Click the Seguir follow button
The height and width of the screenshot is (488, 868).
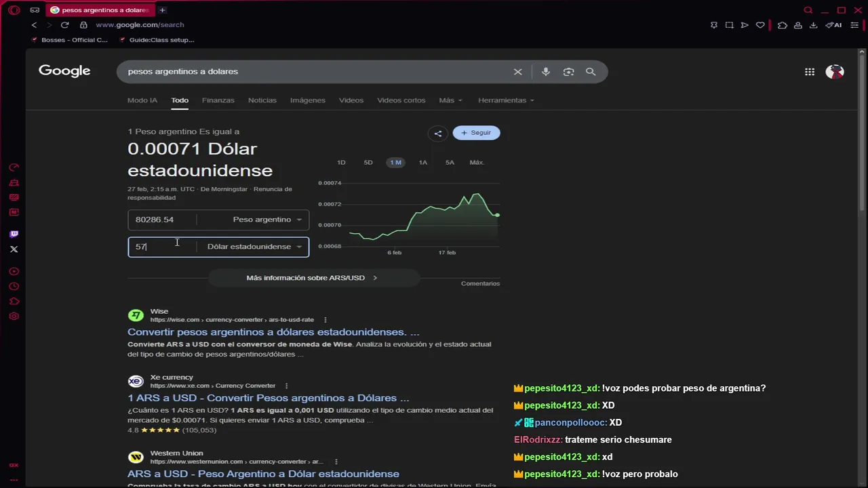coord(476,133)
